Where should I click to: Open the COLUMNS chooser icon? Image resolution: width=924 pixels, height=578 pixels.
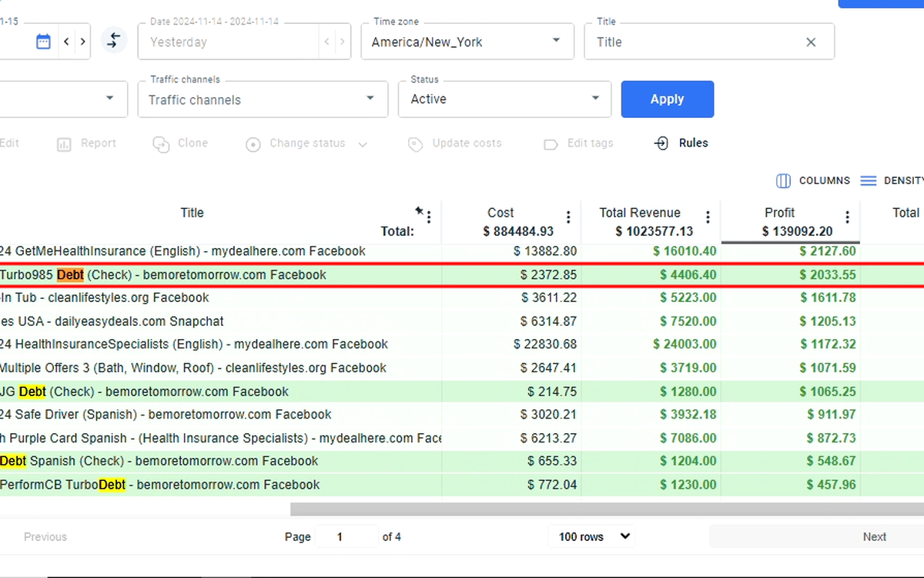[x=783, y=181]
